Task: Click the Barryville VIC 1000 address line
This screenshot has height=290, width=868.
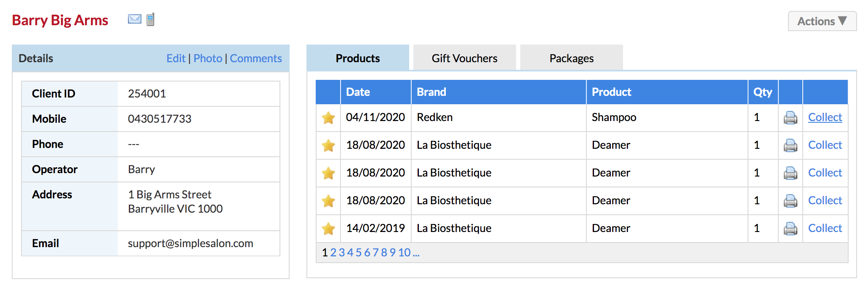Action: pos(175,209)
